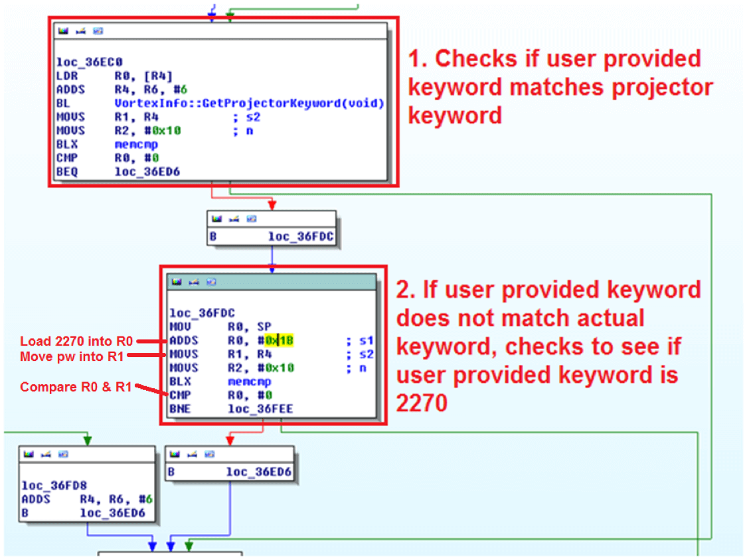The width and height of the screenshot is (747, 560).
Task: Click 'ADDS R4, R6, #6' in loc_36EC0 node
Action: (x=122, y=90)
